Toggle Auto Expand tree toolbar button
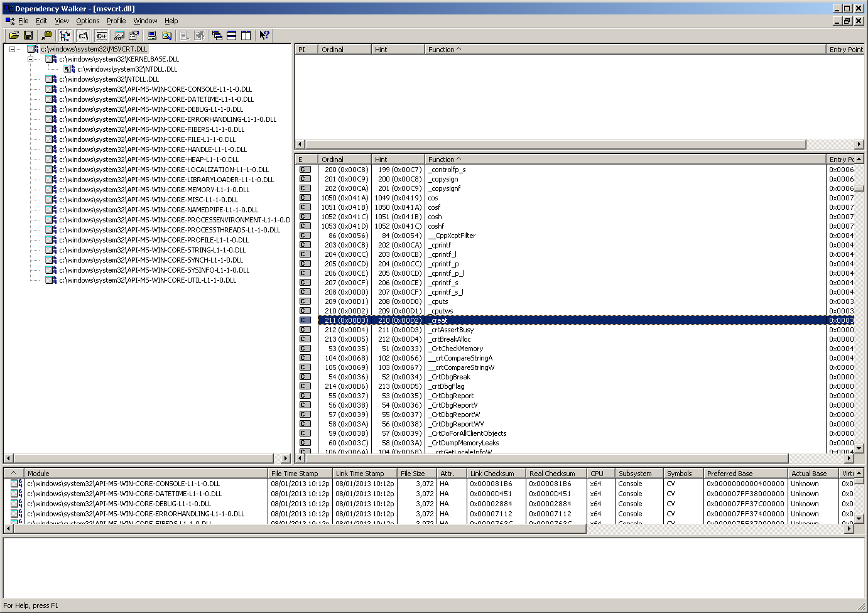The height and width of the screenshot is (613, 868). pyautogui.click(x=65, y=36)
